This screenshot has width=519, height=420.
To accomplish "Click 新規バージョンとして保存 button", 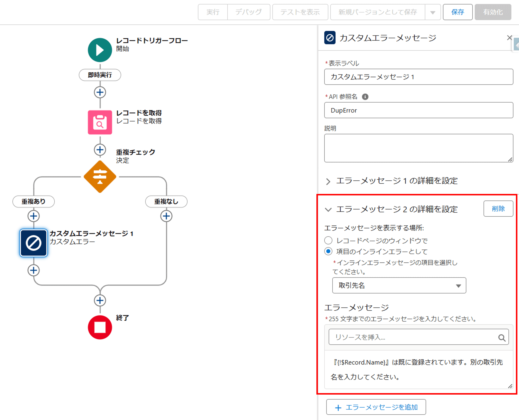I will tap(378, 12).
